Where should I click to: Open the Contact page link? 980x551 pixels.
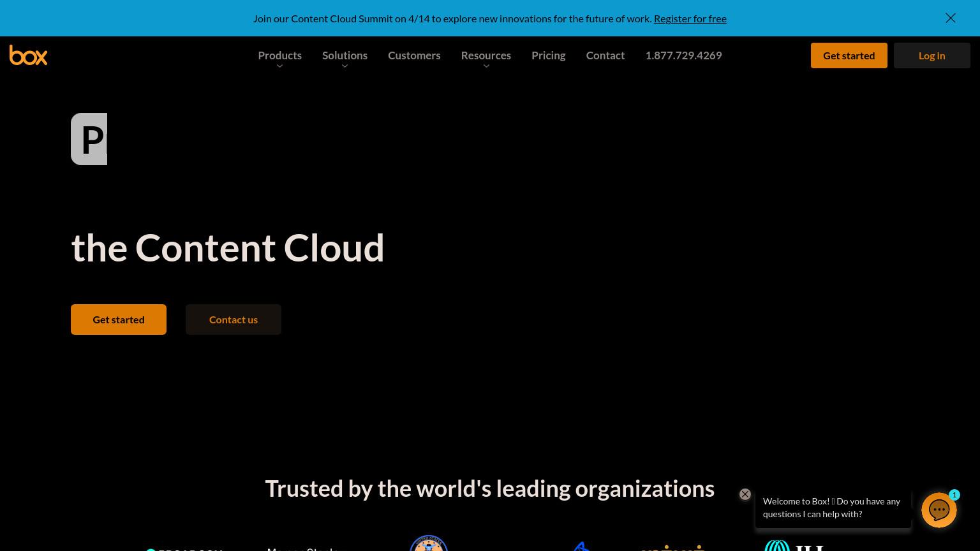(605, 55)
